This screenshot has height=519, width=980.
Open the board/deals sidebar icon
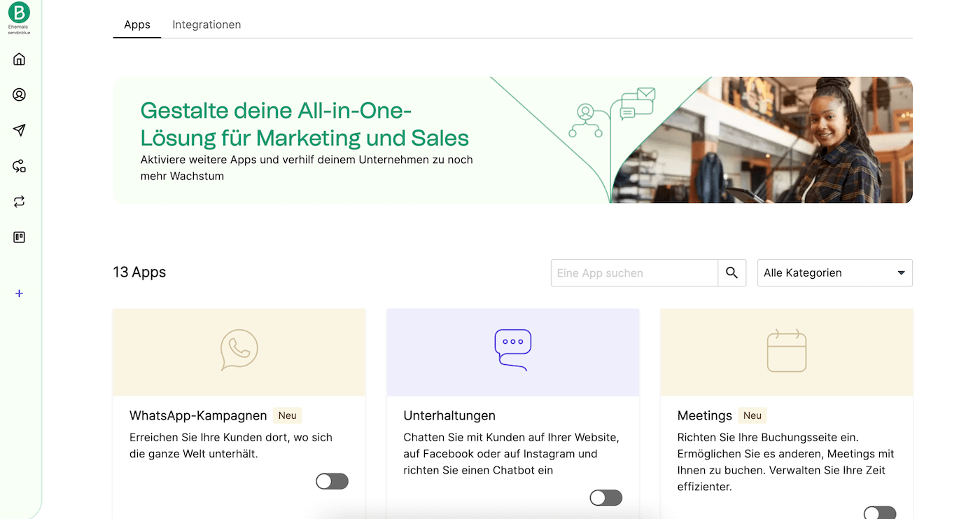19,237
